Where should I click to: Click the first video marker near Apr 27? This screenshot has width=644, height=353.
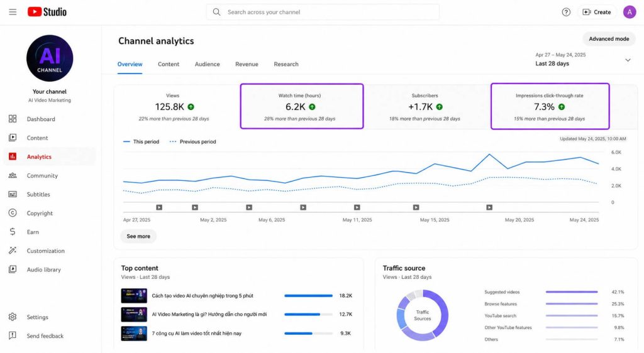(159, 207)
